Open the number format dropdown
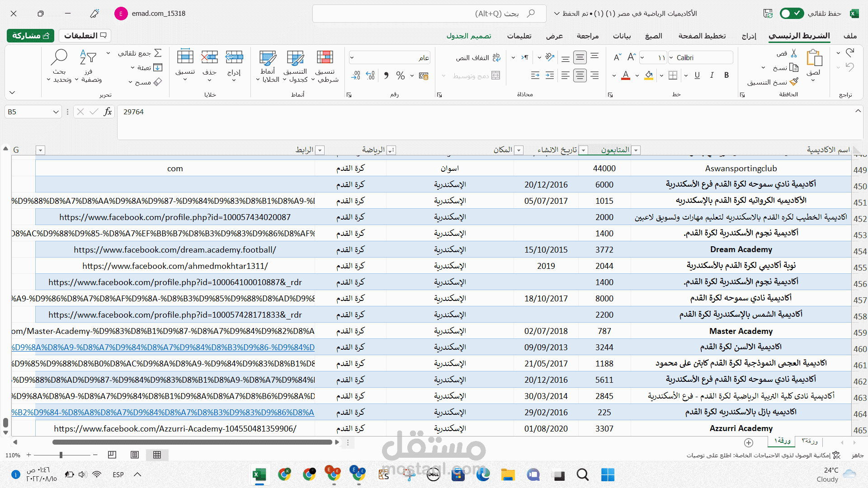The width and height of the screenshot is (868, 488). [352, 58]
